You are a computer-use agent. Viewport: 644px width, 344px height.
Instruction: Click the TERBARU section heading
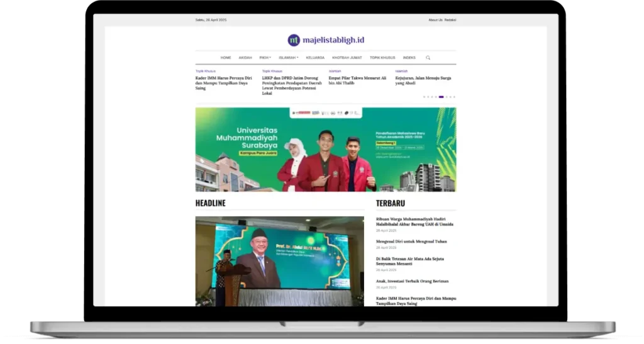(x=390, y=203)
